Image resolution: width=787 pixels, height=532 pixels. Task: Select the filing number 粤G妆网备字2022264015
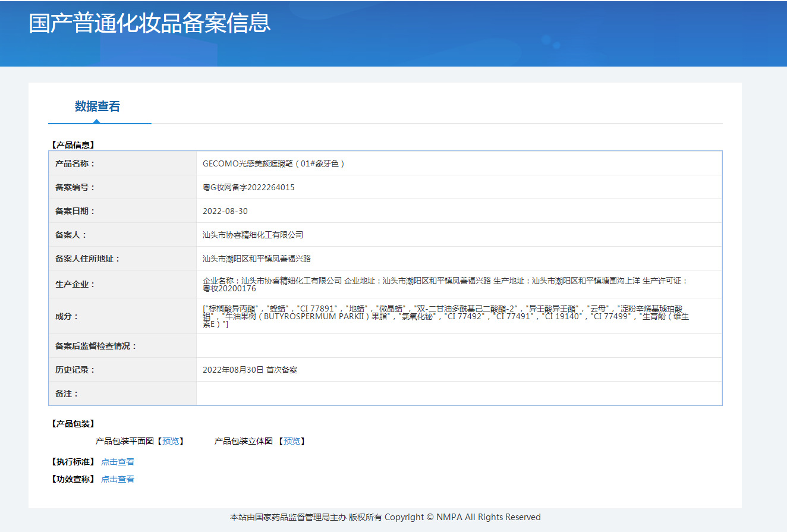(248, 187)
